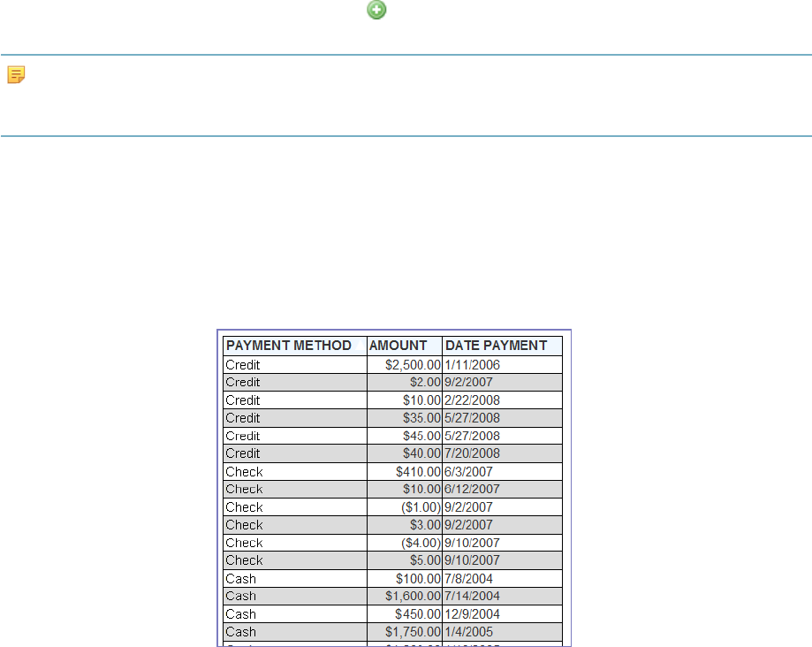Click Credit in the $2,500.00 row
Screen dimensions: 812x647
(294, 365)
